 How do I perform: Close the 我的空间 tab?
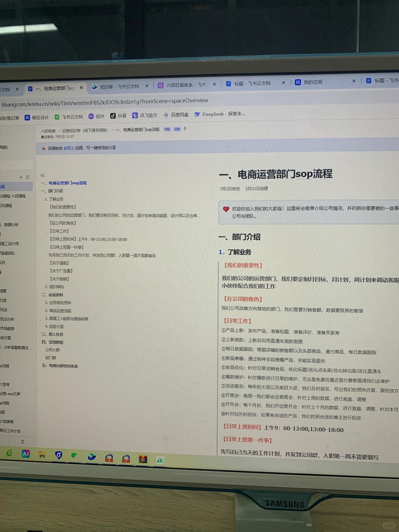tap(354, 81)
